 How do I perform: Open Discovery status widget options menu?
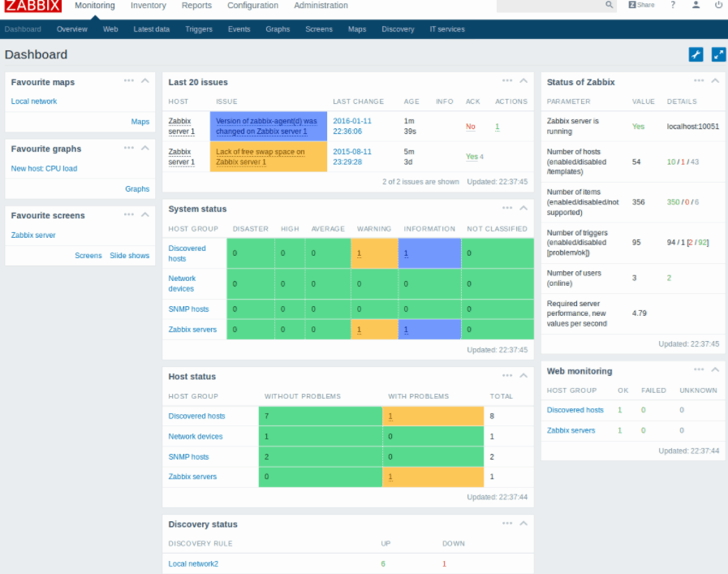point(507,524)
